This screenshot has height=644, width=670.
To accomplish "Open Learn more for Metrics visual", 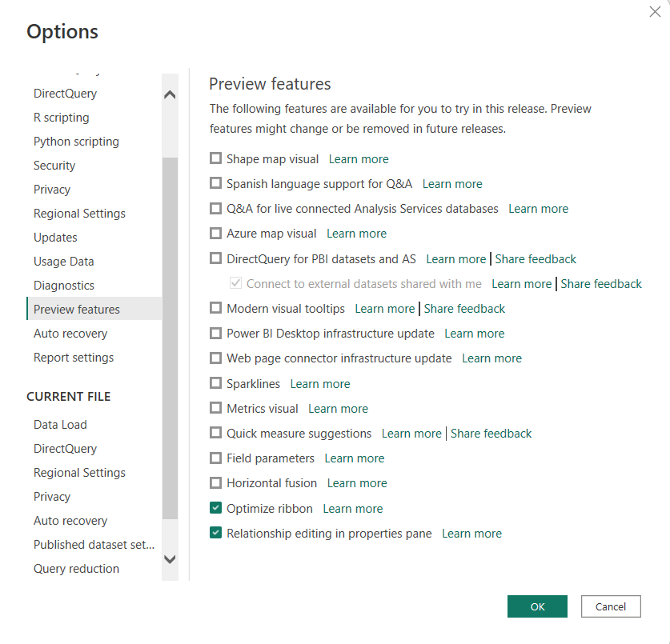I will pyautogui.click(x=338, y=409).
